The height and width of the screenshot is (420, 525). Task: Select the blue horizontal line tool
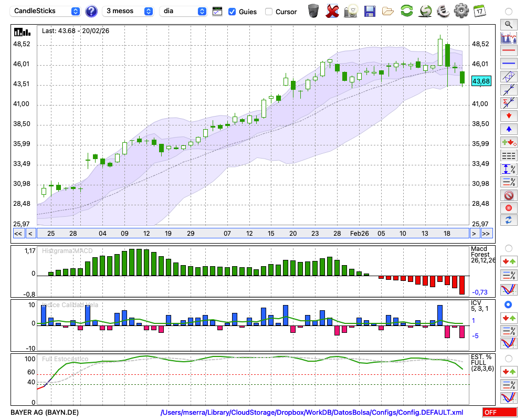[508, 64]
